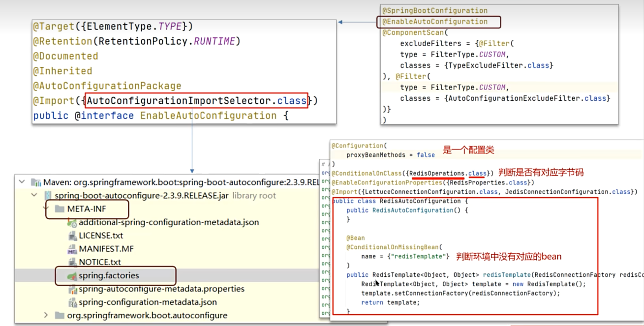Select MANIFEST.MF in the tree
The width and height of the screenshot is (644, 326).
pos(106,249)
